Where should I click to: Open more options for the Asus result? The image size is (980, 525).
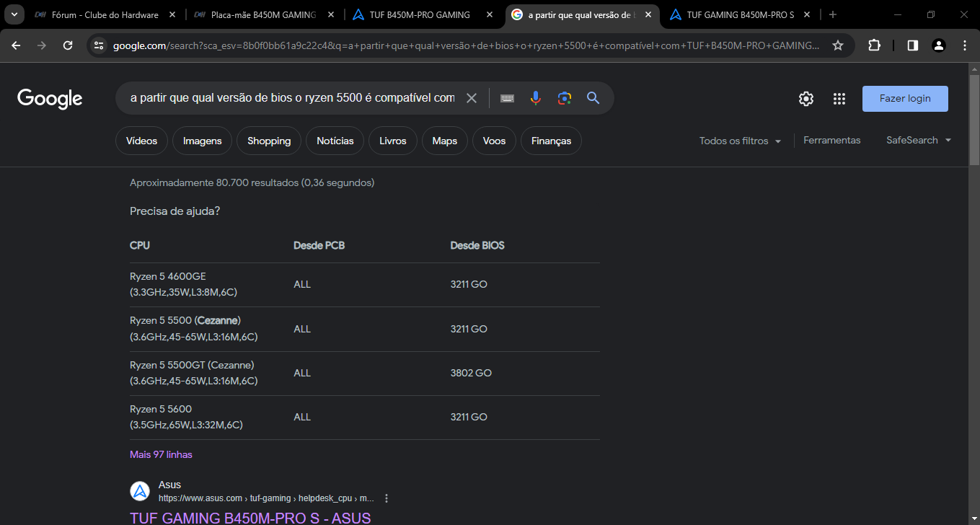click(x=387, y=498)
